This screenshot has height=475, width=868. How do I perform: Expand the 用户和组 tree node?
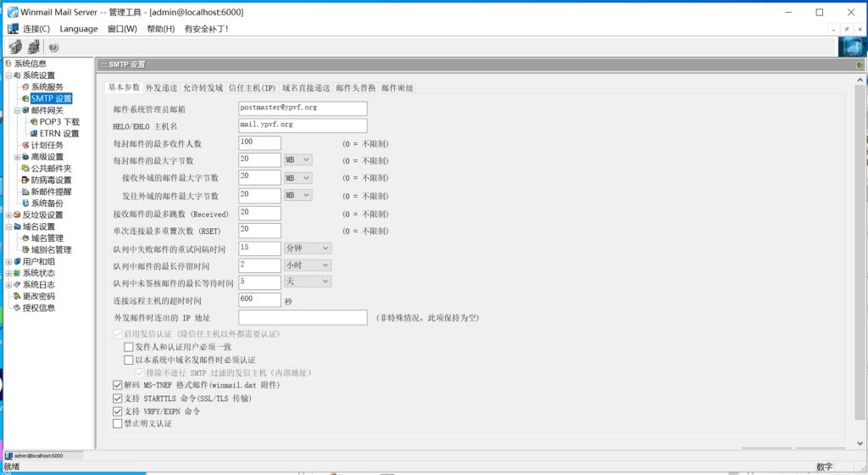coord(8,261)
